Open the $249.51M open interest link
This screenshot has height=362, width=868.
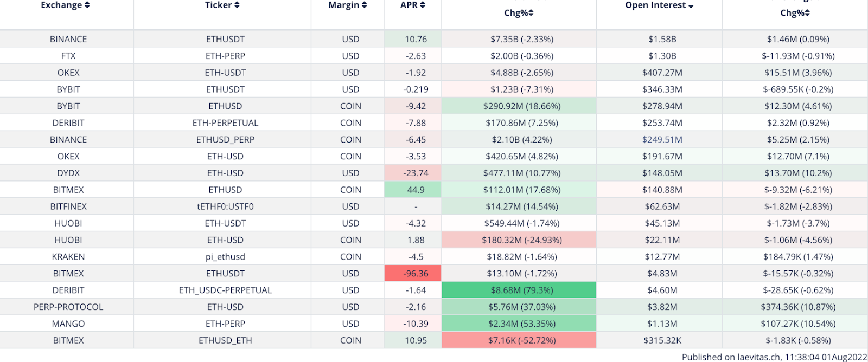tap(662, 140)
